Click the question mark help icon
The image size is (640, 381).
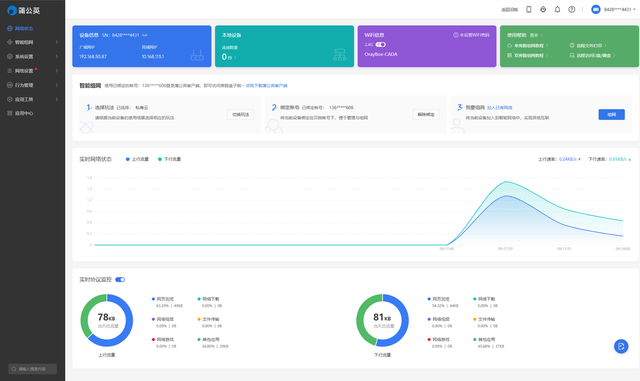pyautogui.click(x=571, y=9)
